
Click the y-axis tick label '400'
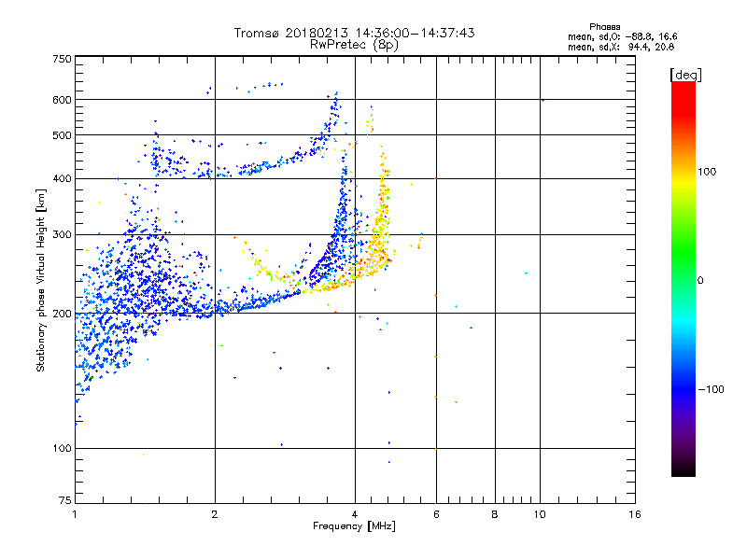point(62,179)
